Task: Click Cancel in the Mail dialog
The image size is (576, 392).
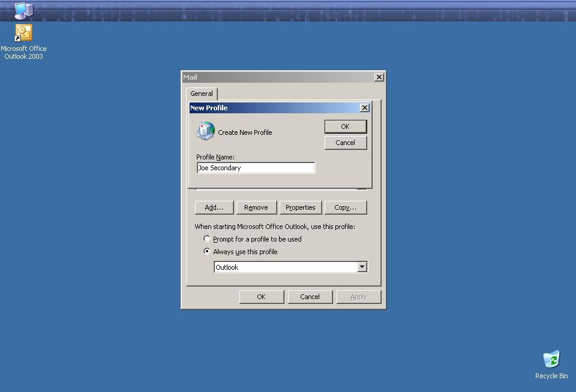Action: [x=310, y=297]
